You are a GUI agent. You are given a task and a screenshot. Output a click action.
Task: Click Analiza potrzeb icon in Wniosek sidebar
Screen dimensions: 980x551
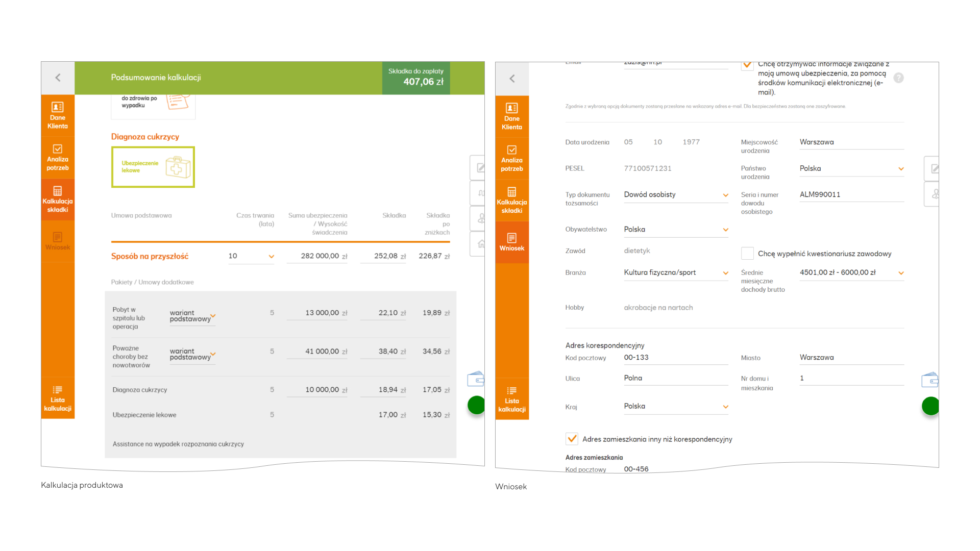[512, 150]
